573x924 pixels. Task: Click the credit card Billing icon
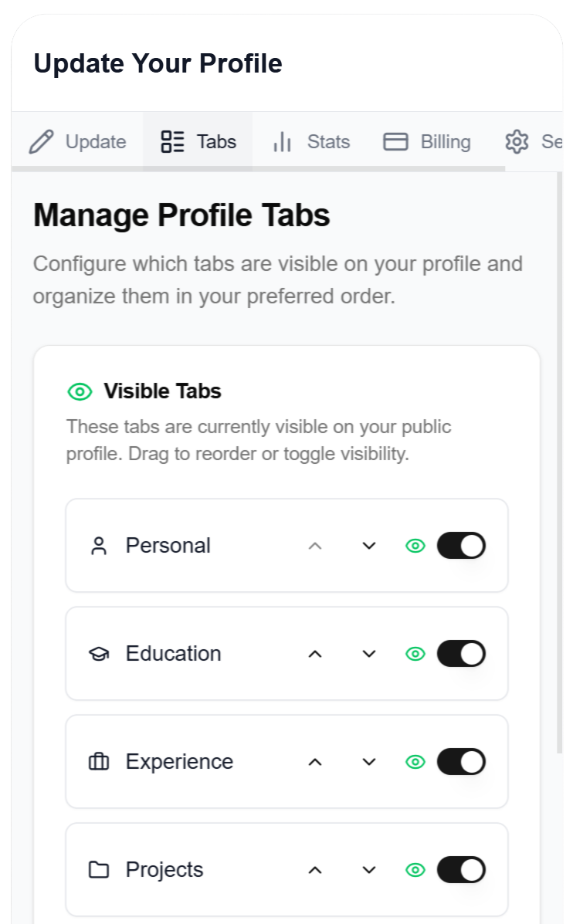395,142
